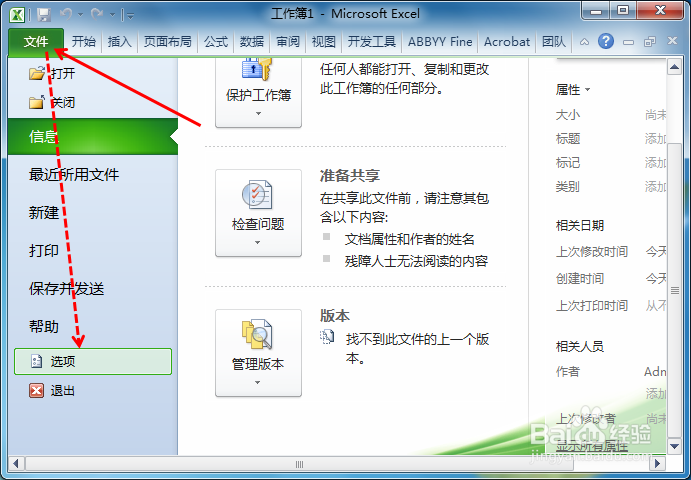
Task: Switch to the 开发工具 ribbon tab
Action: pos(372,42)
